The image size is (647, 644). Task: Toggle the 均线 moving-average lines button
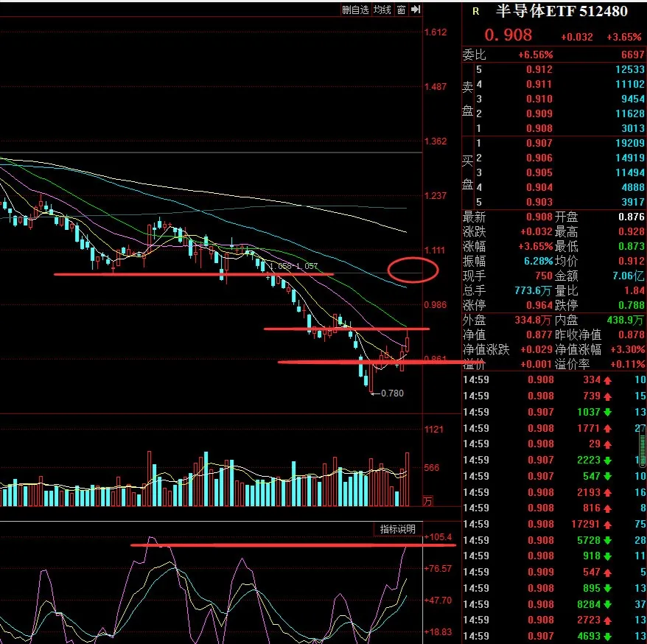coord(382,10)
